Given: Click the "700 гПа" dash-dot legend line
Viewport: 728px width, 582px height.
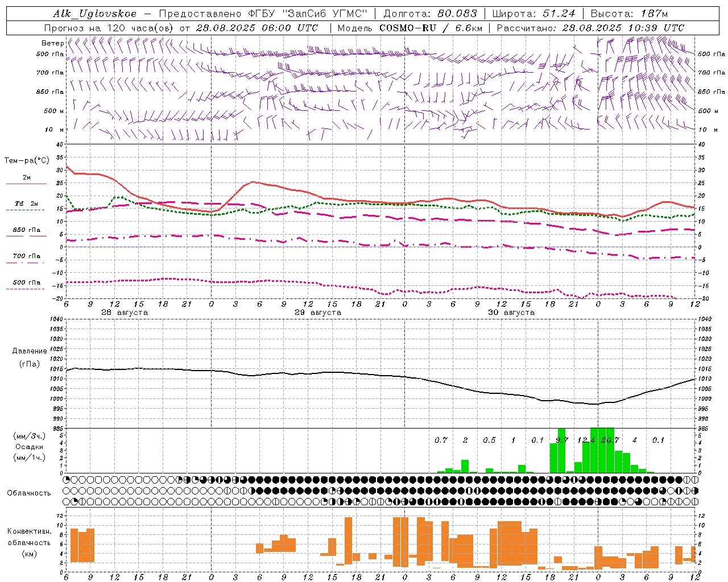Looking at the screenshot, I should click(25, 263).
